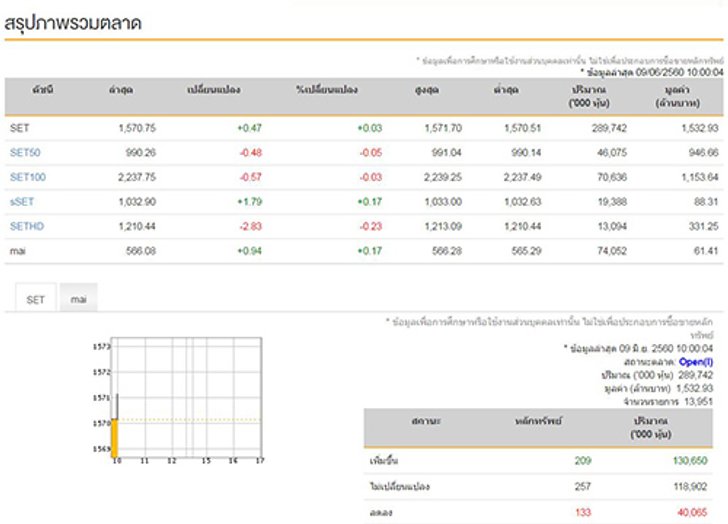The width and height of the screenshot is (728, 524).
Task: Select SETHD change value -2.83
Action: [251, 226]
